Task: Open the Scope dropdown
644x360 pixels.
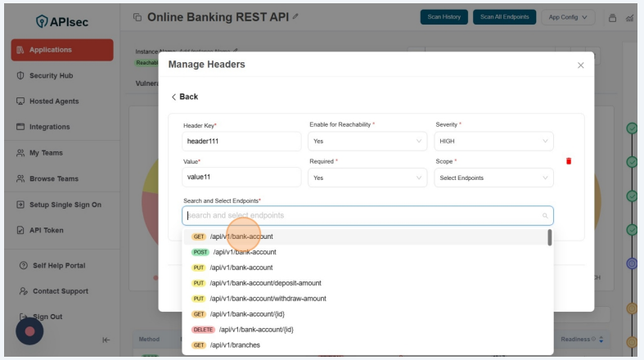Action: tap(494, 178)
